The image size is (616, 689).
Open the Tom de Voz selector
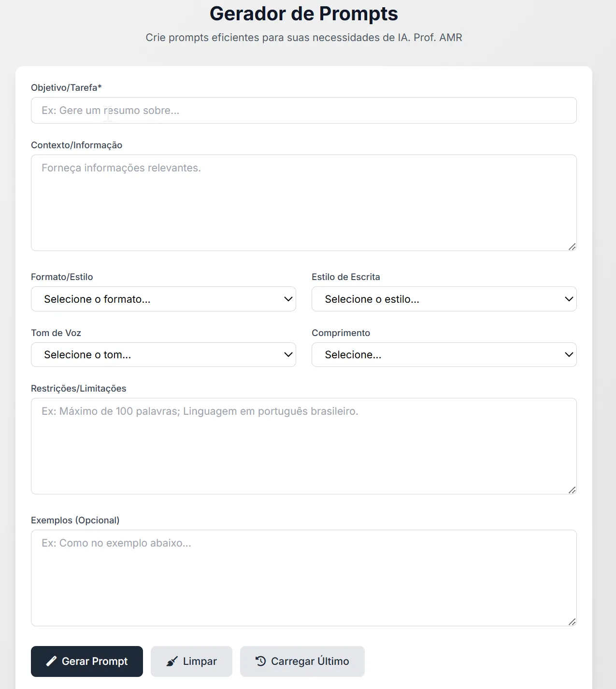pos(163,355)
